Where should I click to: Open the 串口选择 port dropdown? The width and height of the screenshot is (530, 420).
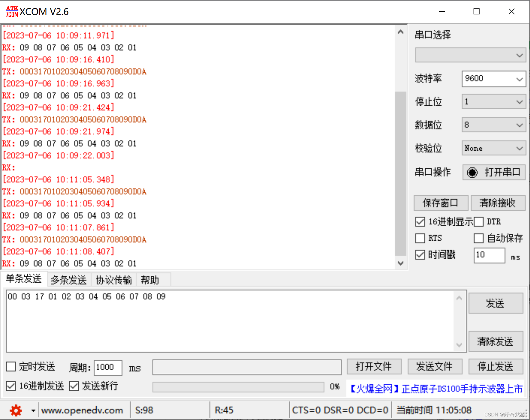pos(471,55)
